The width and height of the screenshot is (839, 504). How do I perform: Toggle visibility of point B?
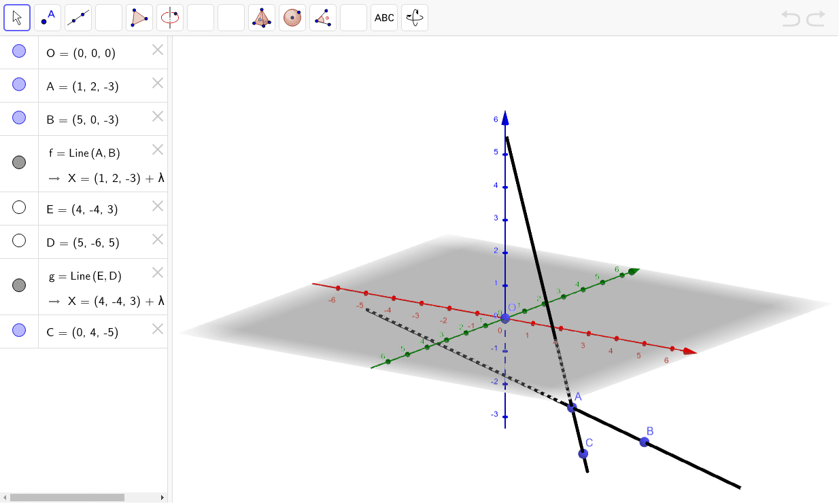click(19, 118)
